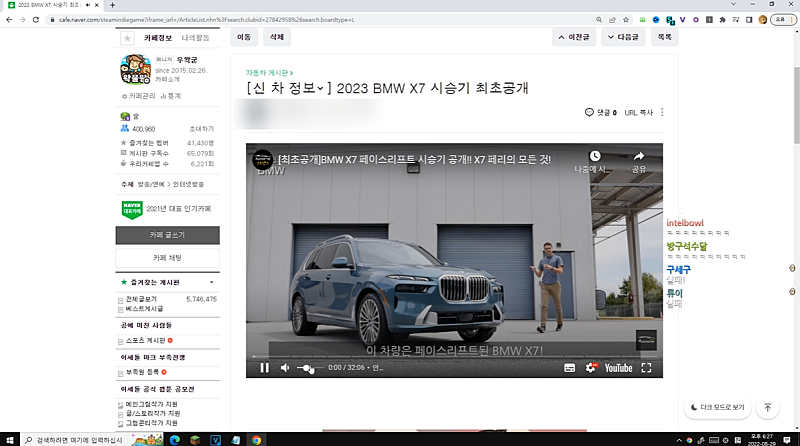The width and height of the screenshot is (800, 446).
Task: Pause the YouTube video
Action: (x=264, y=368)
